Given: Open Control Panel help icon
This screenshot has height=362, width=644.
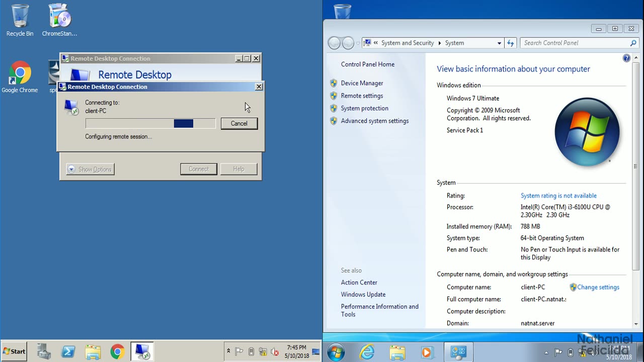Looking at the screenshot, I should click(x=626, y=58).
